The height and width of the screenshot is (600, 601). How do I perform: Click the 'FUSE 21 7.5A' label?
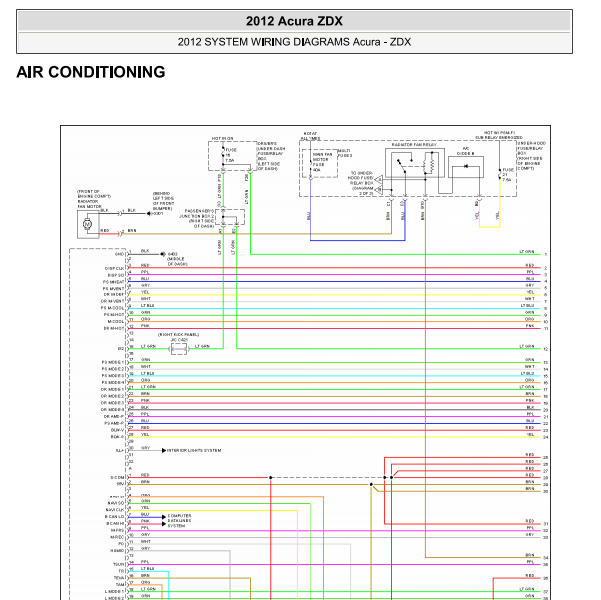508,174
